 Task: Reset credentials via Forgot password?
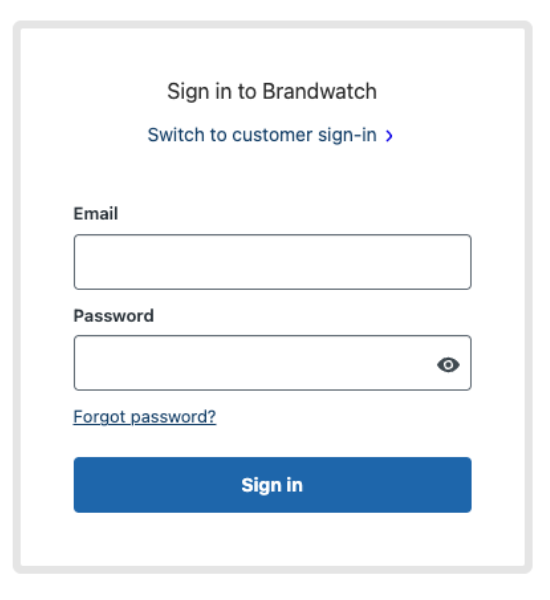(x=145, y=417)
